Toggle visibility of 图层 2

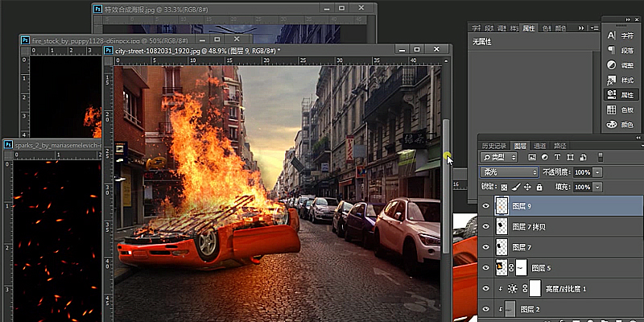click(486, 309)
